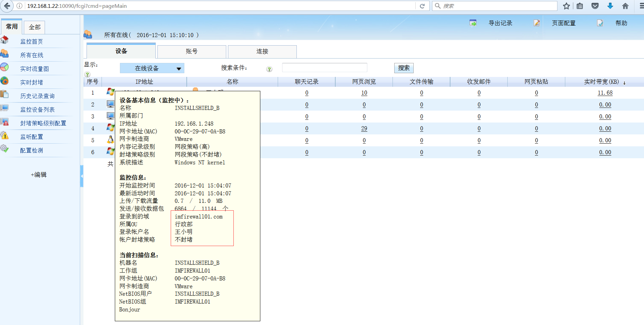This screenshot has width=644, height=325.
Task: Open the 封堵策略级别配置 link
Action: pyautogui.click(x=43, y=123)
